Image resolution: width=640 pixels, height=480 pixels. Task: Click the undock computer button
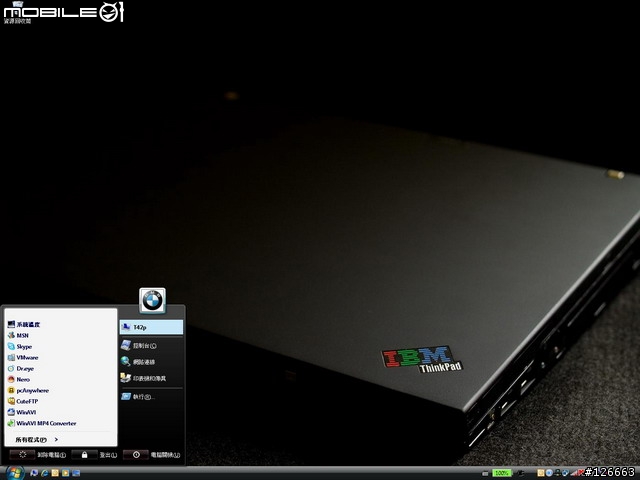click(x=22, y=454)
